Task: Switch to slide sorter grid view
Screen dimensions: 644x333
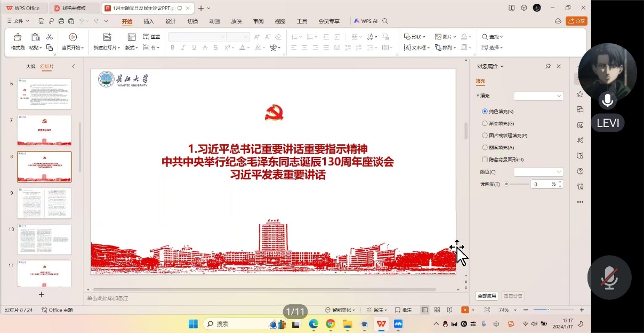Action: [437, 310]
